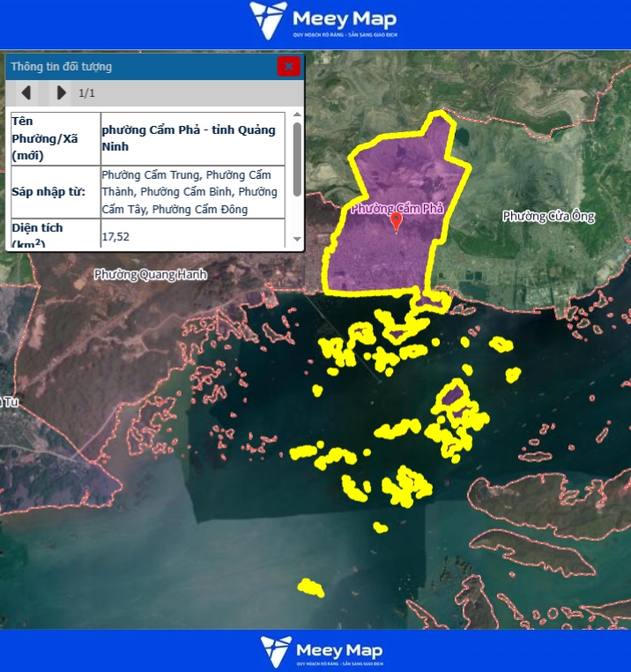
Task: Click the info panel scrollbar down arrow
Action: click(297, 240)
